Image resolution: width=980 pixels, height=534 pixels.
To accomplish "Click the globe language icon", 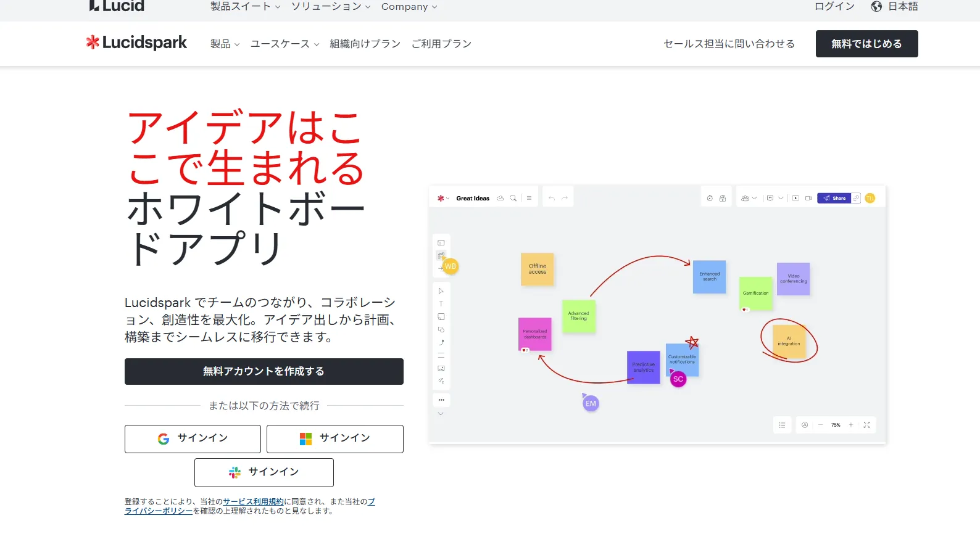I will click(x=876, y=7).
